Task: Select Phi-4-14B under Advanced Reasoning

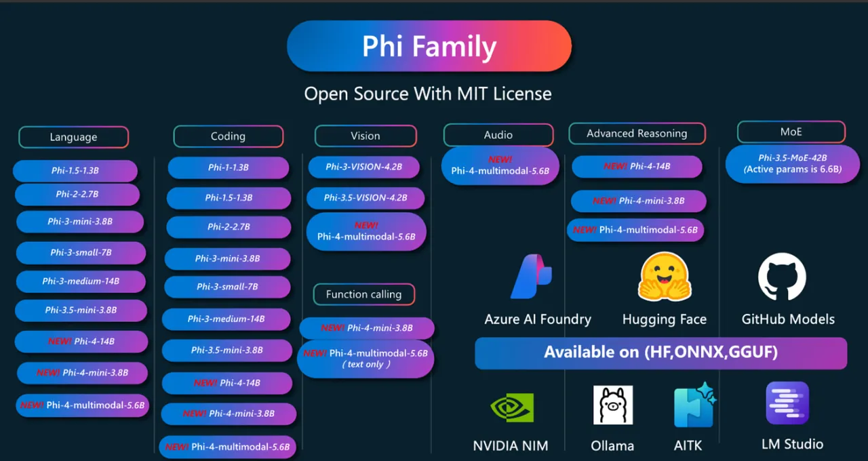Action: point(637,167)
